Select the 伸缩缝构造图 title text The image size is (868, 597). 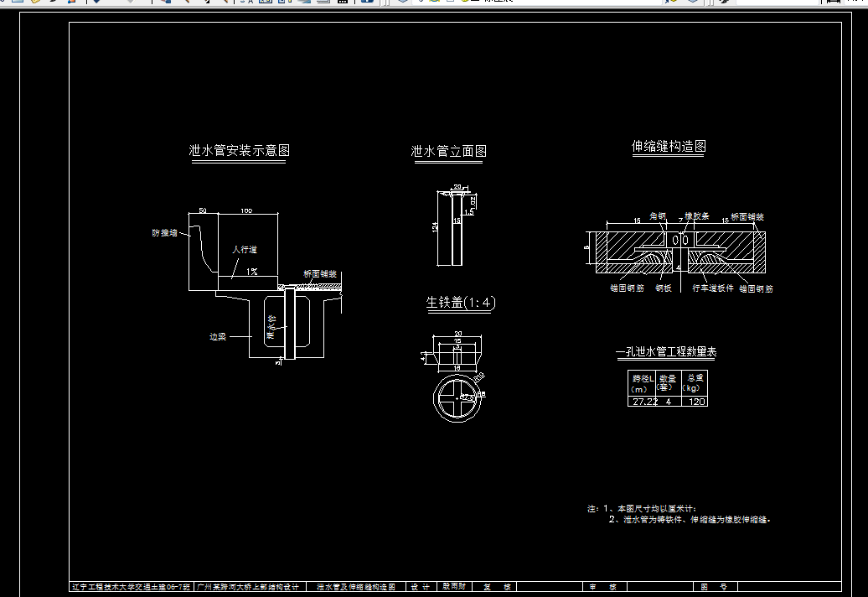[669, 146]
